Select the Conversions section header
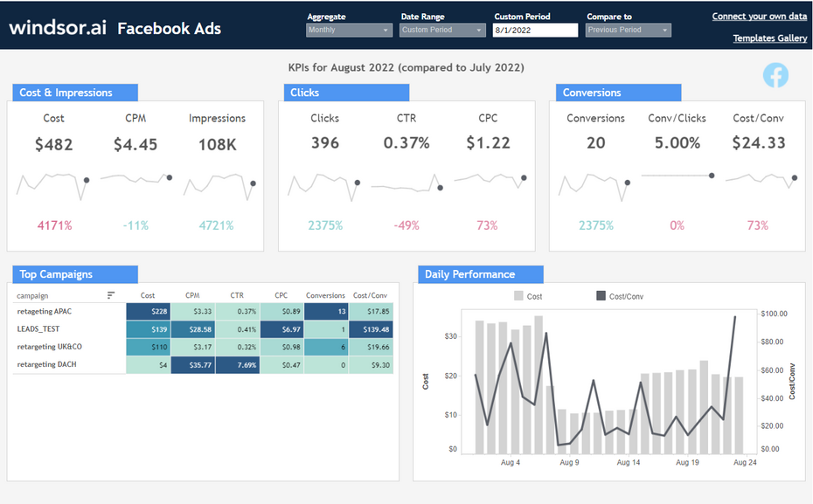 pyautogui.click(x=619, y=93)
